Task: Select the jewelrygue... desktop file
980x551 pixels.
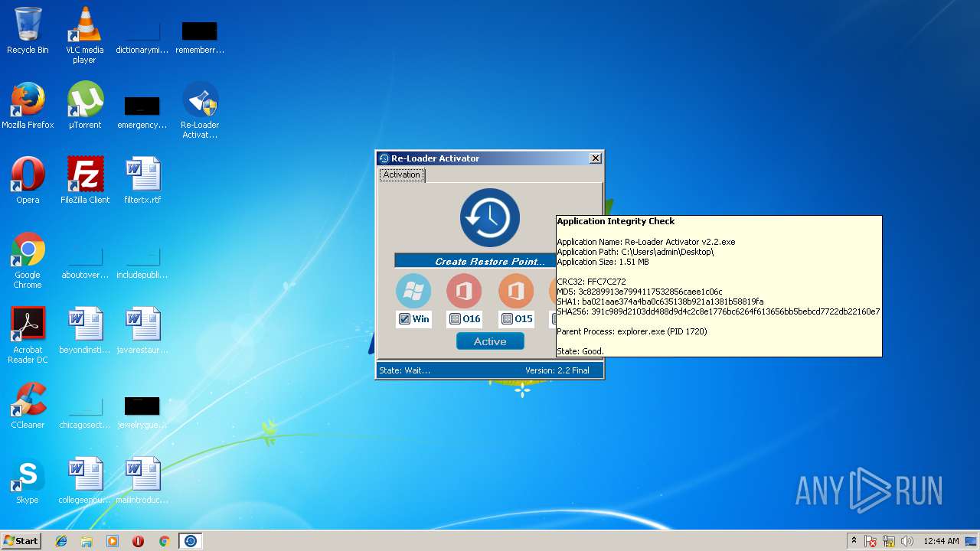Action: pos(142,412)
